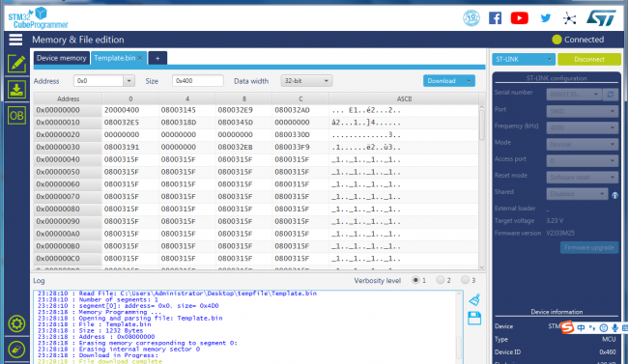
Task: Click the Disconnect button
Action: pos(589,59)
